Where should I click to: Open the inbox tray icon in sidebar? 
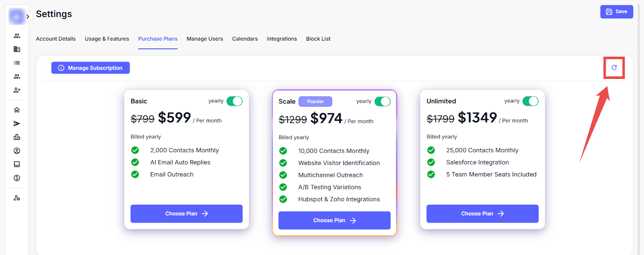(x=17, y=164)
